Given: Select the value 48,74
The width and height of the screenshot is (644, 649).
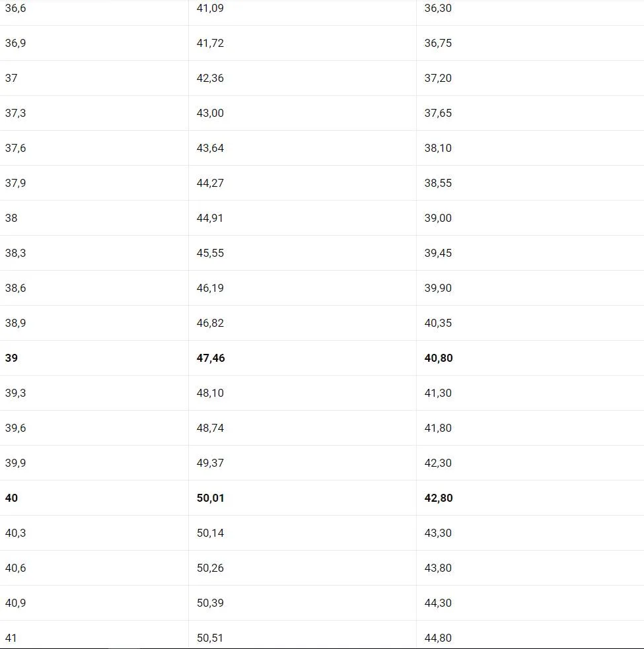Looking at the screenshot, I should pos(210,428).
